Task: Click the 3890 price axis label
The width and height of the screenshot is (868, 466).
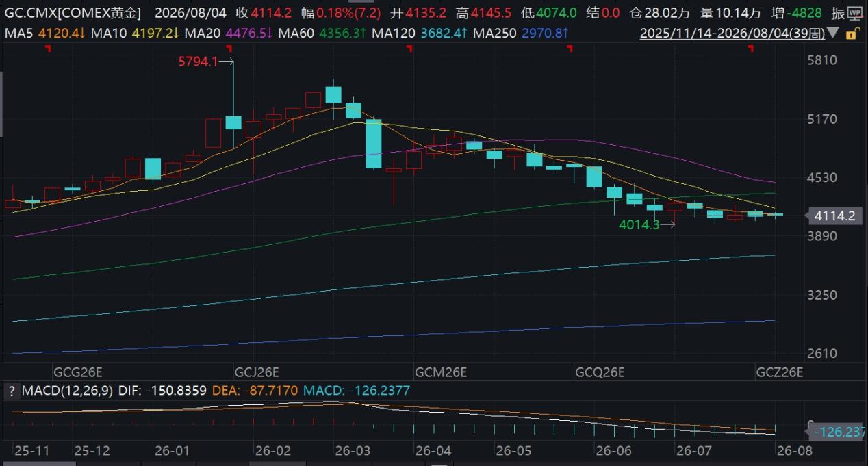Action: click(x=824, y=236)
